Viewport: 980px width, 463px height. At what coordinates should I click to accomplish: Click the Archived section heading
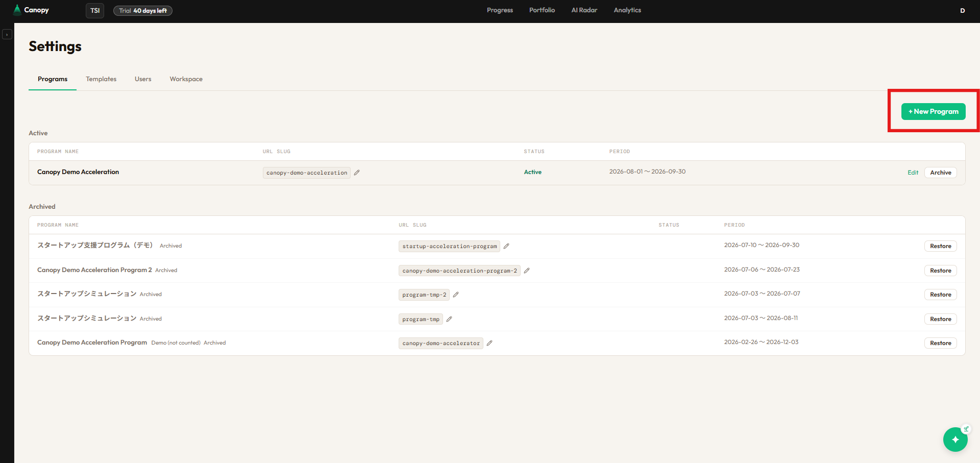click(42, 207)
